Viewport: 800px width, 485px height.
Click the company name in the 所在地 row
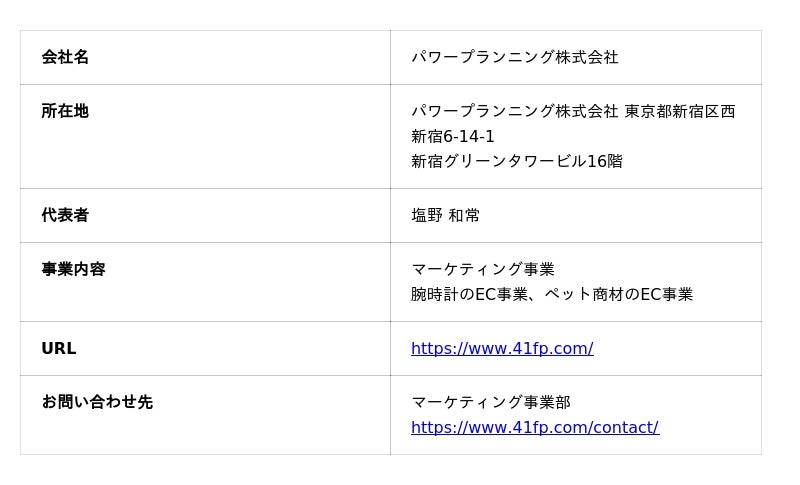pos(514,112)
